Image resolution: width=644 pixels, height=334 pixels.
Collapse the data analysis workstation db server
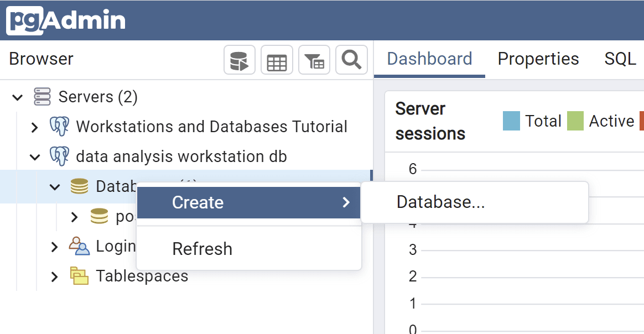point(35,157)
